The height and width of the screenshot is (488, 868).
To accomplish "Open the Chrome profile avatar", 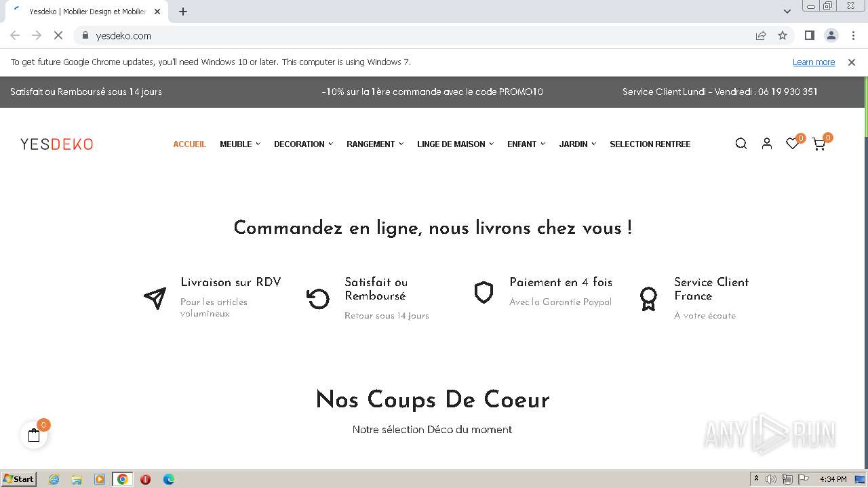I will 831,35.
